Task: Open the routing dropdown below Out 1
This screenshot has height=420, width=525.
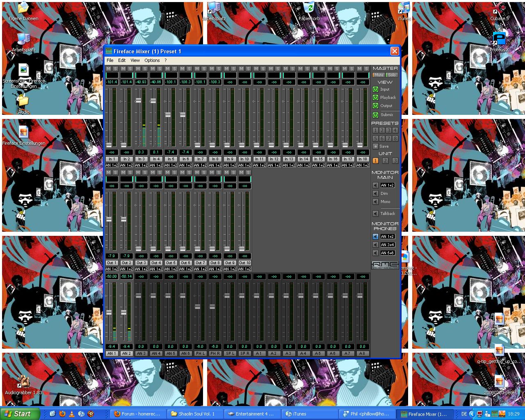Action: pos(112,269)
